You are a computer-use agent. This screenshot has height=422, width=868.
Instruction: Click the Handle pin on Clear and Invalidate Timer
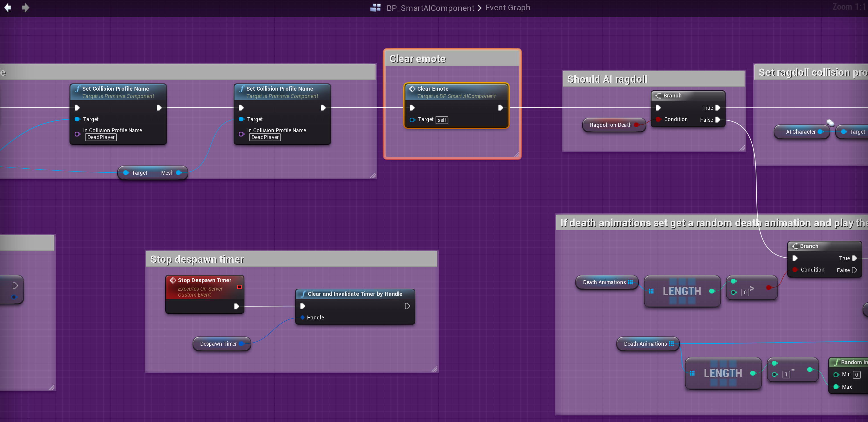point(302,317)
